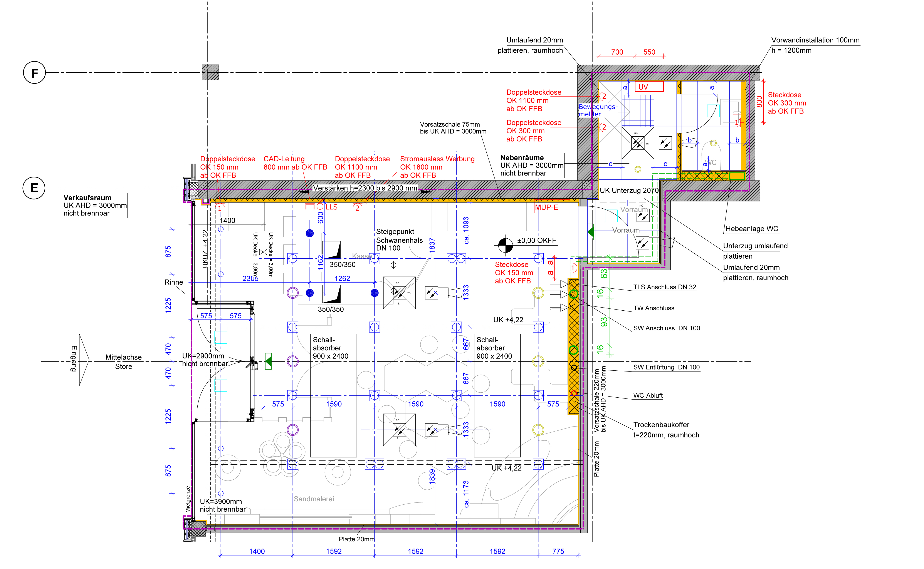Screen dimensions: 924x569
Task: Select the Verkaufsraum room label box
Action: click(95, 206)
